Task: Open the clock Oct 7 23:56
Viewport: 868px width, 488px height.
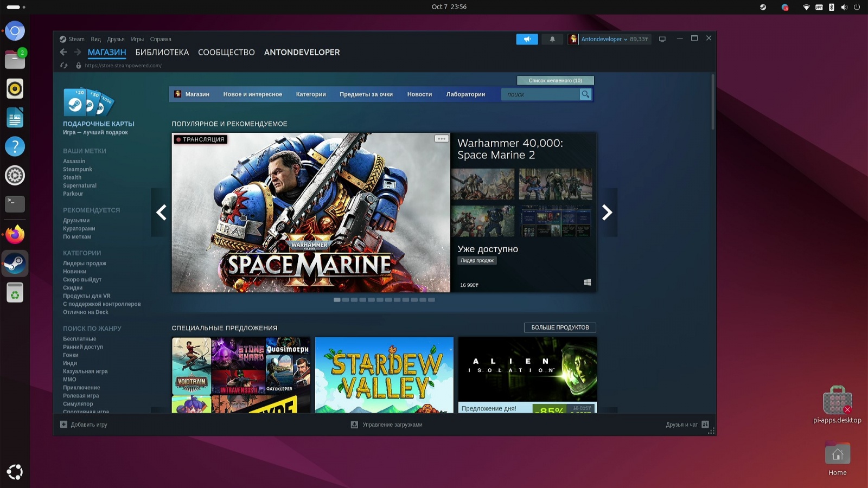Action: [x=449, y=7]
